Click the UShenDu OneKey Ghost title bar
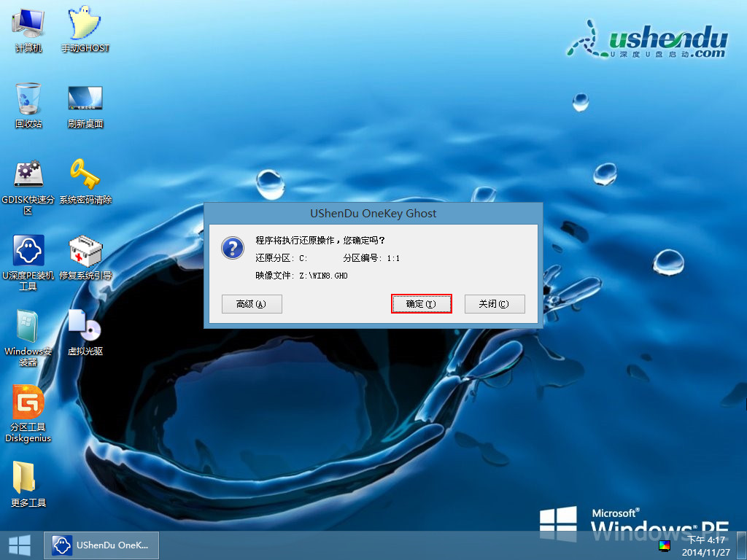 coord(373,214)
